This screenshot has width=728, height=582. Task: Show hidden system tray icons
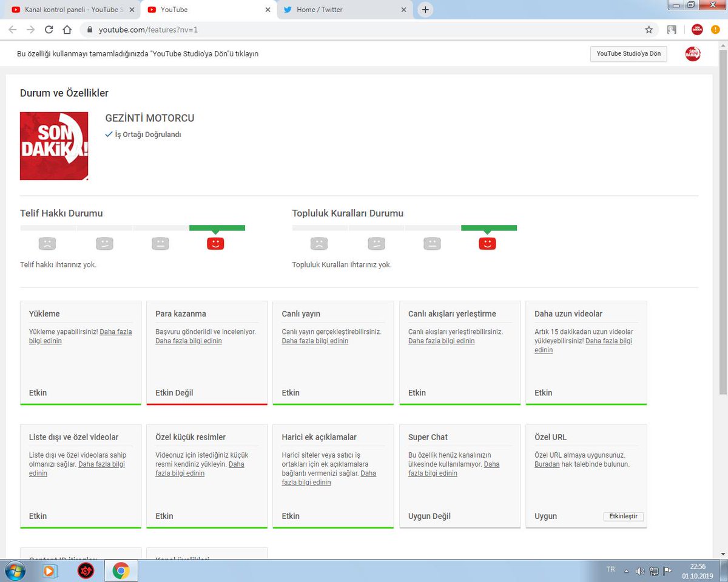(627, 571)
